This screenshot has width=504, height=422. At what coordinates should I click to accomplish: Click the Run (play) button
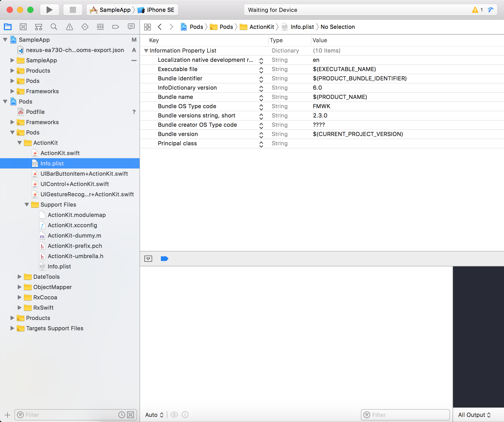pos(49,10)
